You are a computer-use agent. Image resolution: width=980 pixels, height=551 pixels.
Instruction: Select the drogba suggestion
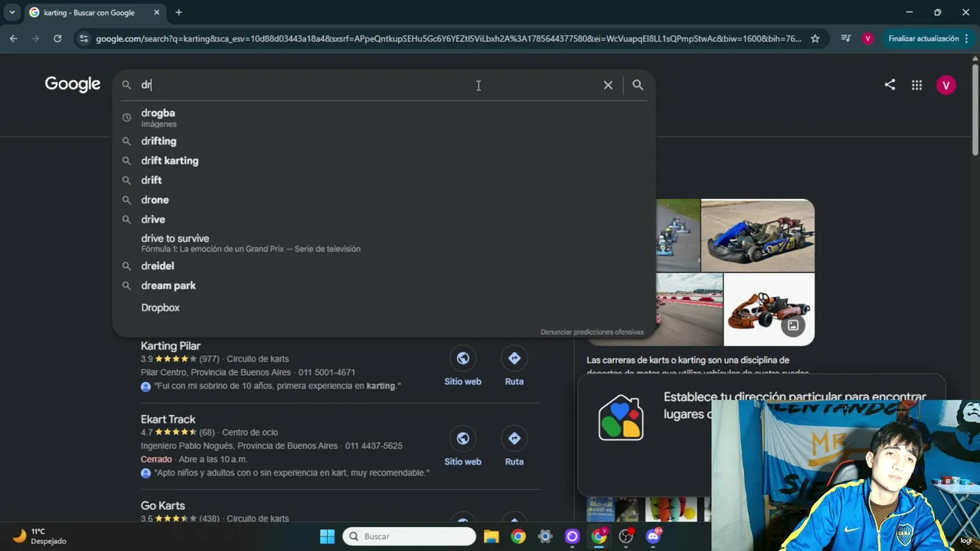pos(384,117)
